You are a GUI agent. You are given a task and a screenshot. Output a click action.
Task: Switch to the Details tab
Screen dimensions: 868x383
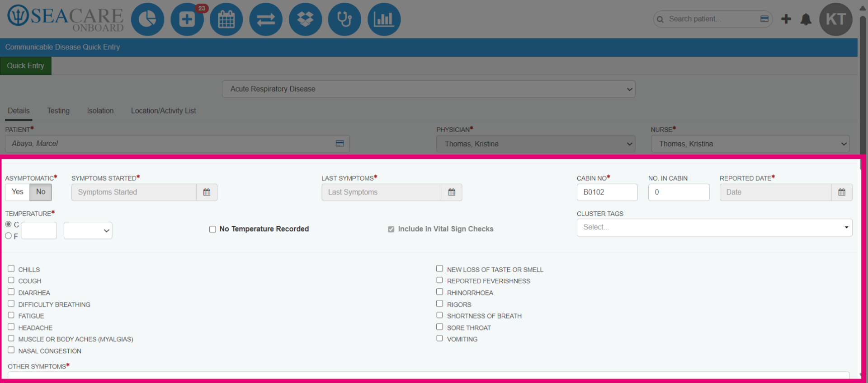[x=19, y=111]
